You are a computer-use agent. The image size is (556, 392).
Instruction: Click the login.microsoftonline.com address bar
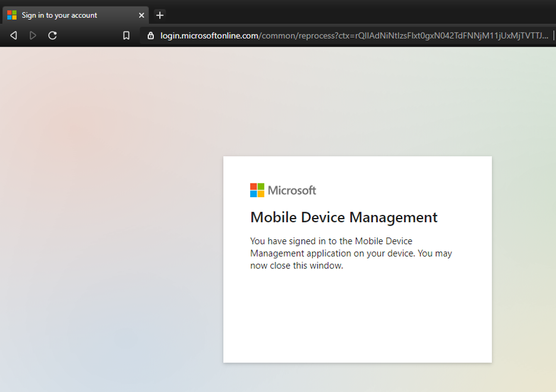pyautogui.click(x=347, y=36)
